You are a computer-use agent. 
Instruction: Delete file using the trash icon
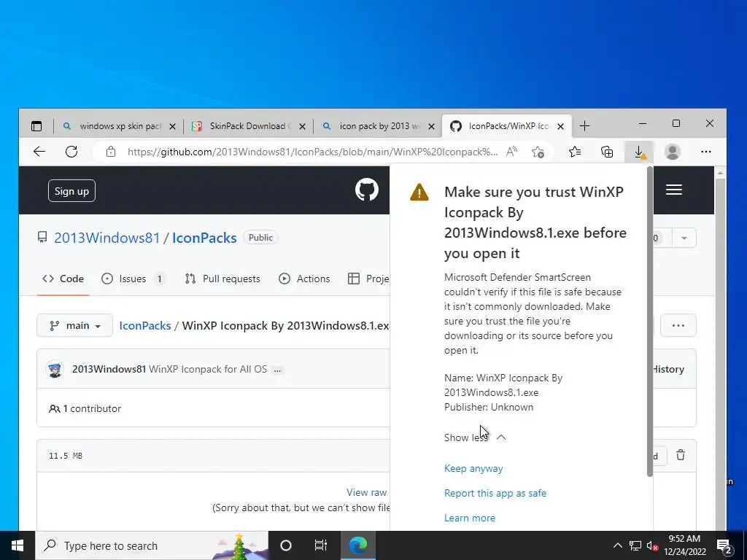tap(681, 455)
